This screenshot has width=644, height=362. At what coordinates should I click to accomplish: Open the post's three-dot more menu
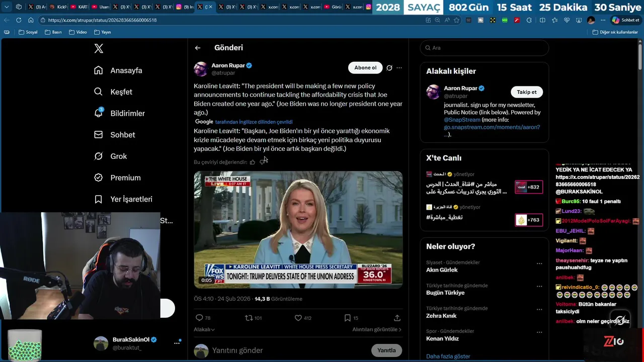[399, 68]
